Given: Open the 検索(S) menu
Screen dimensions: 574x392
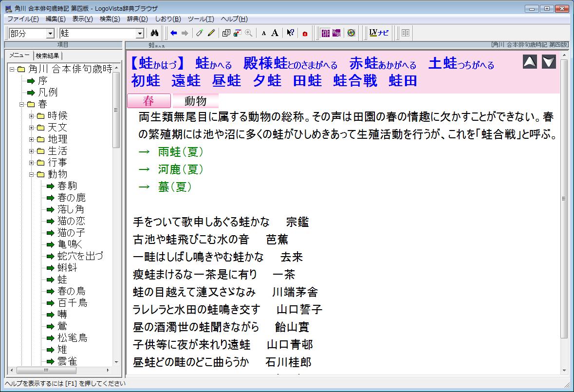Looking at the screenshot, I should [110, 19].
